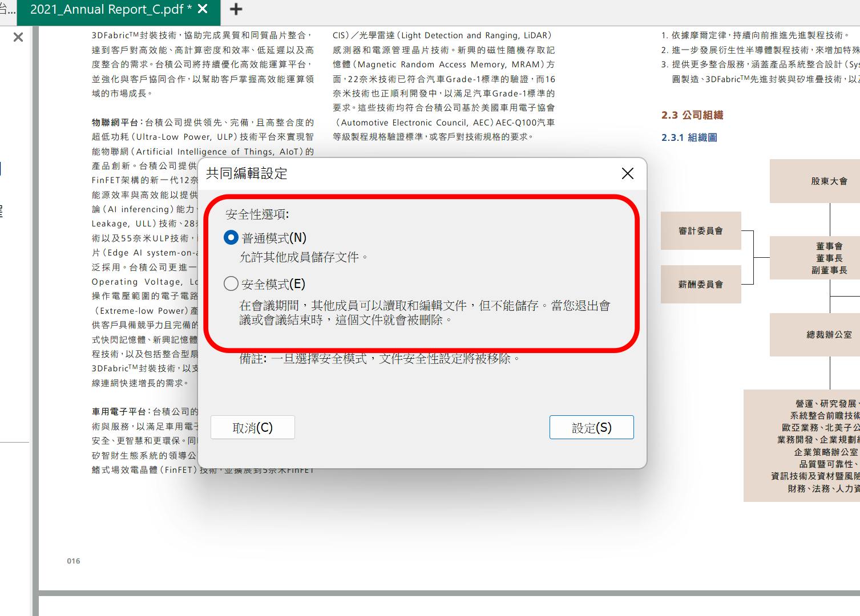860x616 pixels.
Task: Select the 普通模式(N) radio button
Action: pos(231,237)
